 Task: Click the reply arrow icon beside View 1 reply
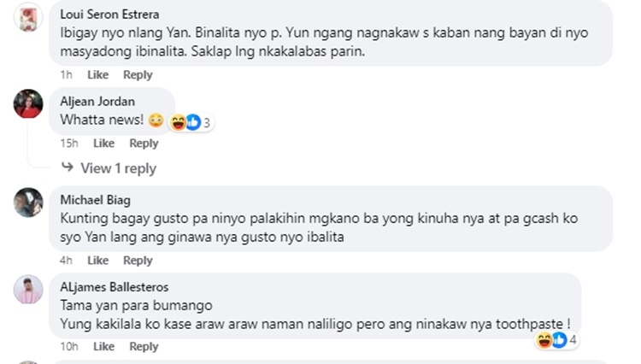(x=68, y=167)
